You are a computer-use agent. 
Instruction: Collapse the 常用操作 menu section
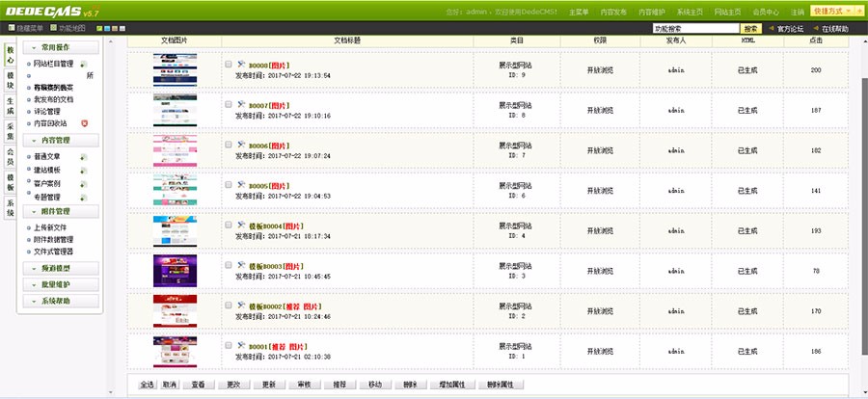[63, 46]
